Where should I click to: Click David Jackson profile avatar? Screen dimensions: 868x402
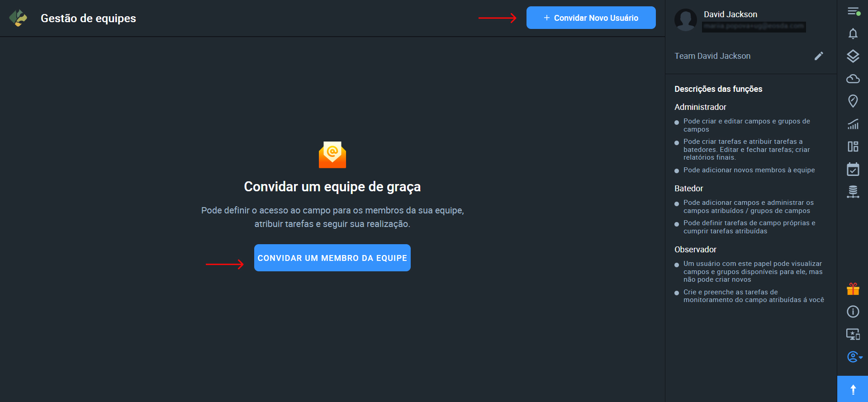[x=685, y=20]
